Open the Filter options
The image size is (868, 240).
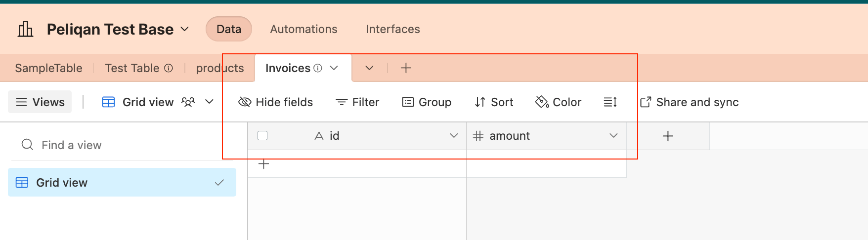(357, 102)
